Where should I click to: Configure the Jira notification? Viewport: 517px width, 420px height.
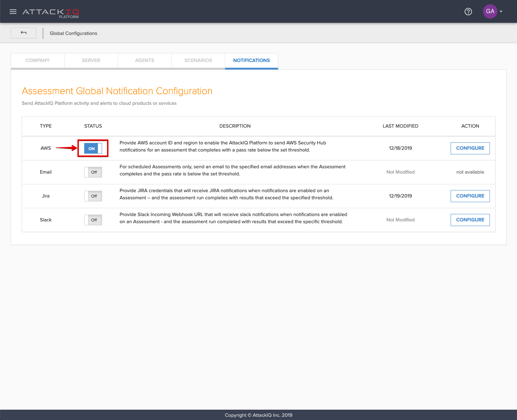pos(470,196)
